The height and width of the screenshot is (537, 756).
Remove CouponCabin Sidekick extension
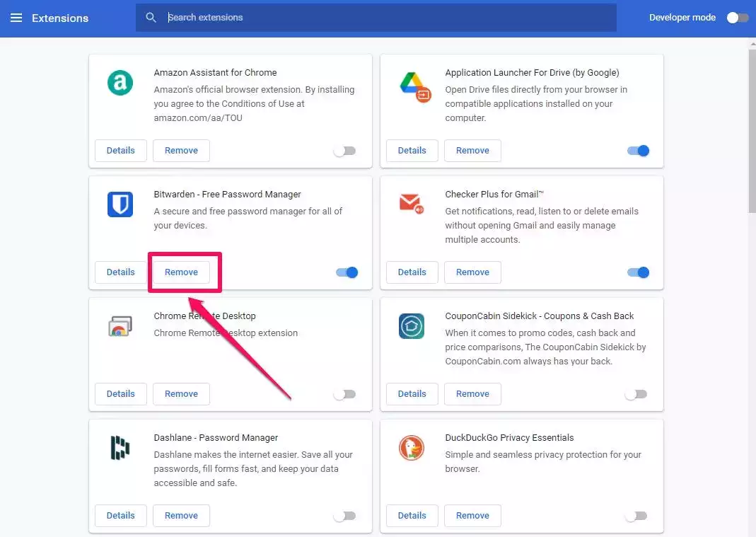(x=472, y=393)
